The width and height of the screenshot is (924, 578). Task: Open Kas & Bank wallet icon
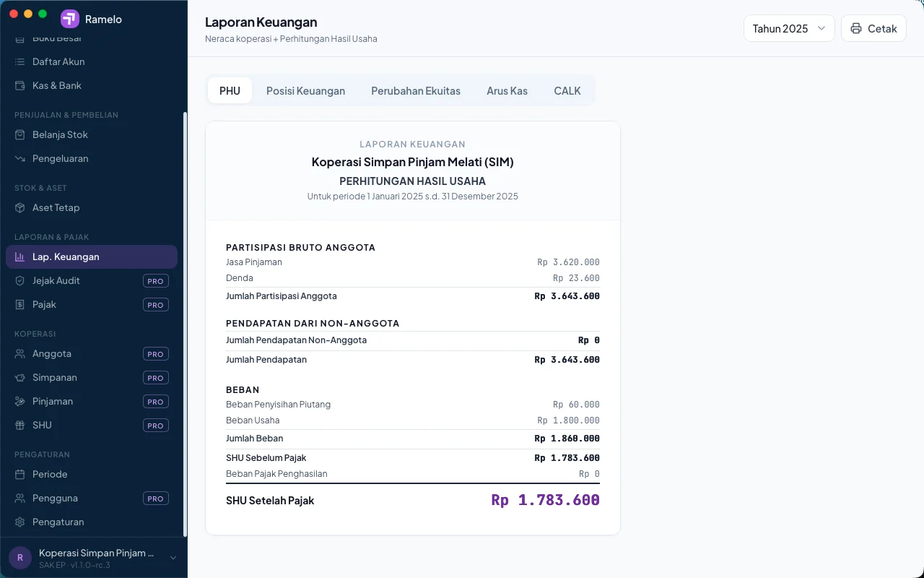[x=19, y=85]
